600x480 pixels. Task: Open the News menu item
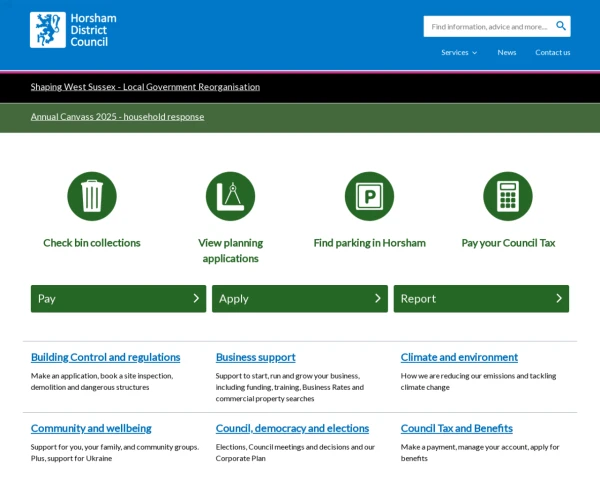coord(507,52)
